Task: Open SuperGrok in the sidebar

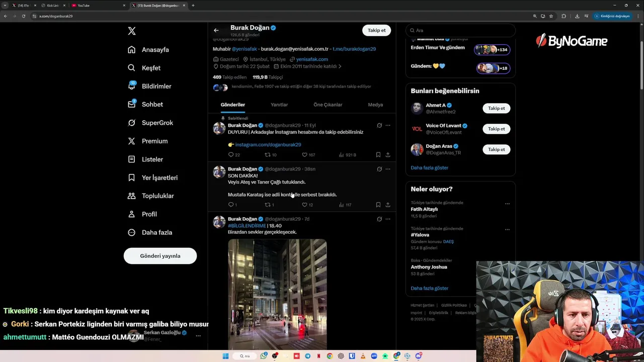Action: 150,123
